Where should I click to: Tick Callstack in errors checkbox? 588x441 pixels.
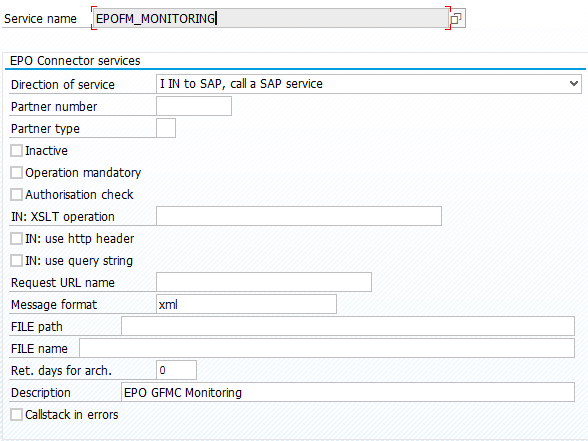tap(16, 415)
